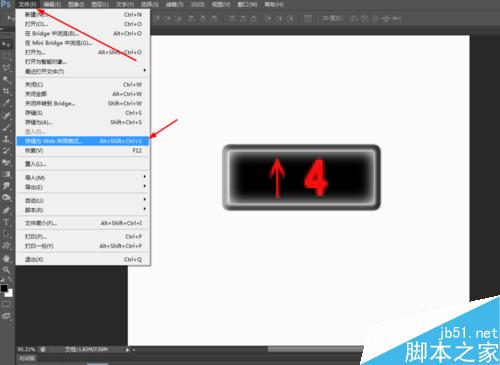Click the 3D pan (cross arrows) icon

pyautogui.click(x=386, y=18)
